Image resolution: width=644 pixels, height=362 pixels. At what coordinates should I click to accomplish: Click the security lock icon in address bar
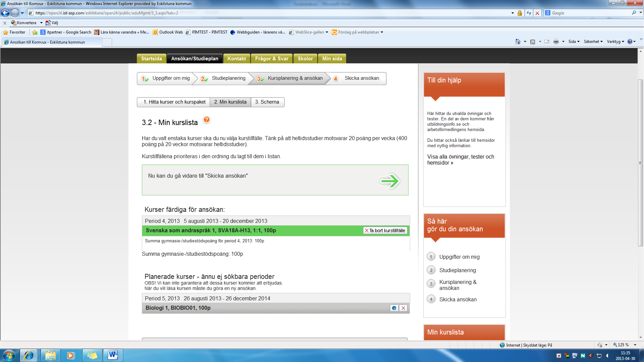pos(520,13)
